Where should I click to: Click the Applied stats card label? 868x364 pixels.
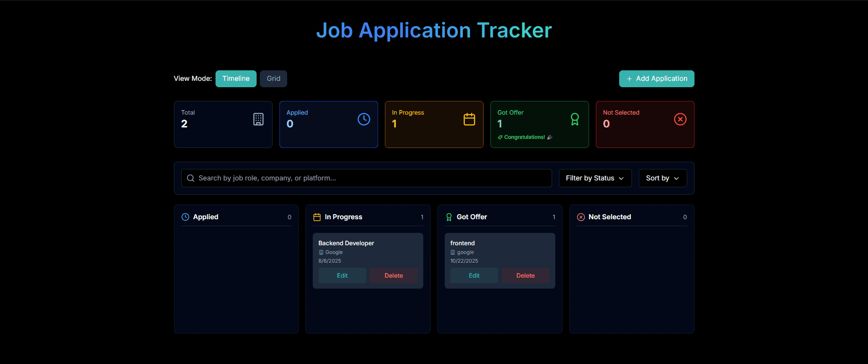coord(297,112)
